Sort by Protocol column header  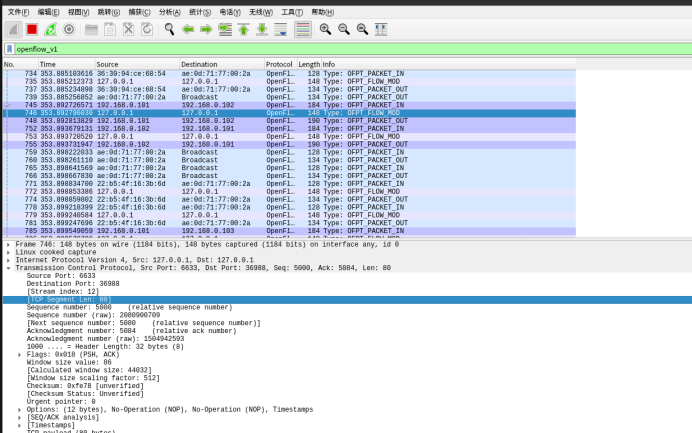pyautogui.click(x=280, y=64)
